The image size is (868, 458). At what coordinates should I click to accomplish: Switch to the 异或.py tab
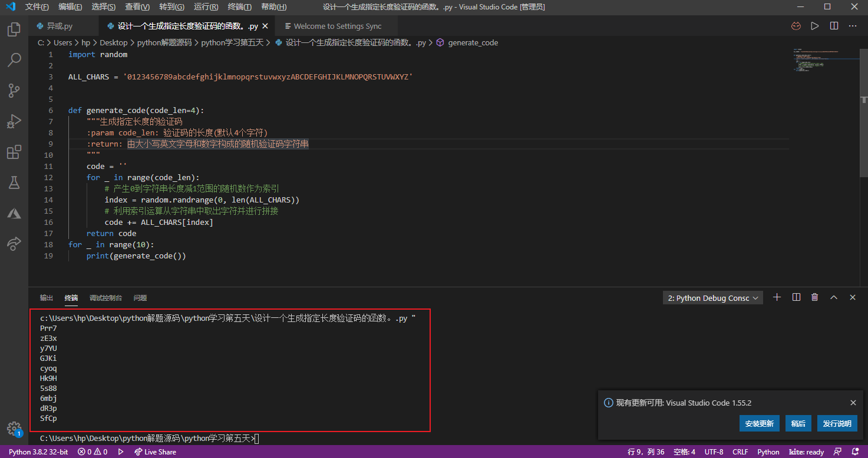click(x=59, y=26)
